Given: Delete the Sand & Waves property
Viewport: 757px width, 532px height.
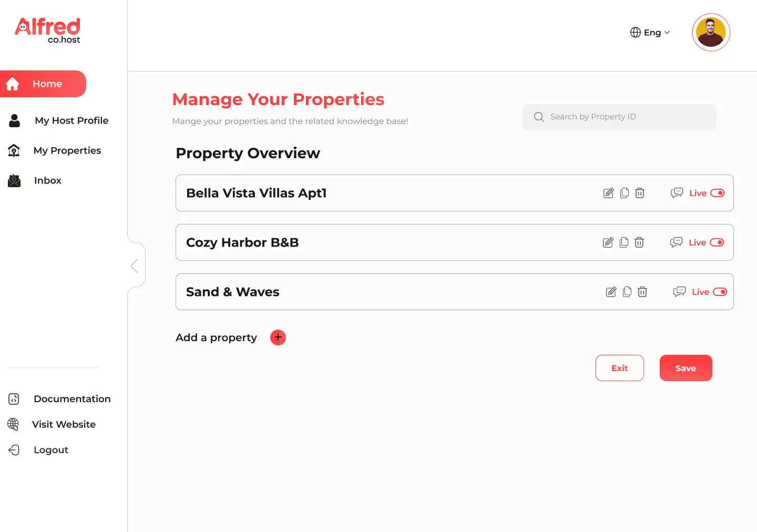Looking at the screenshot, I should pos(642,292).
